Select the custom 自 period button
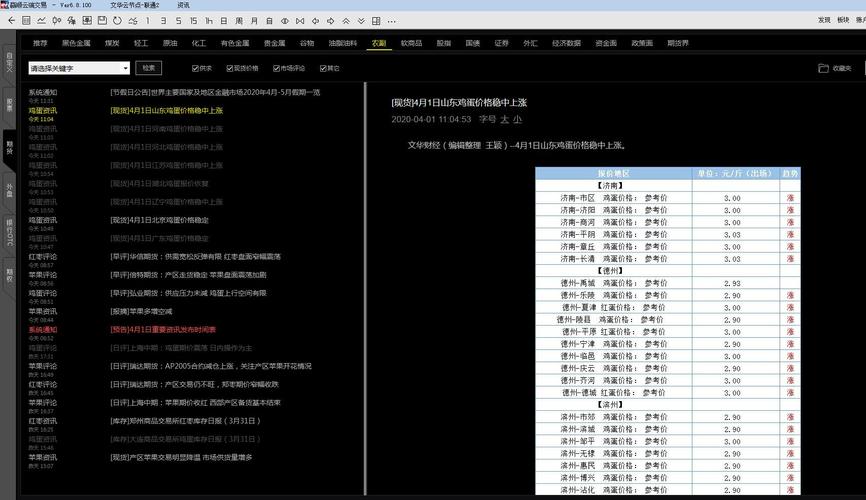 click(x=270, y=20)
